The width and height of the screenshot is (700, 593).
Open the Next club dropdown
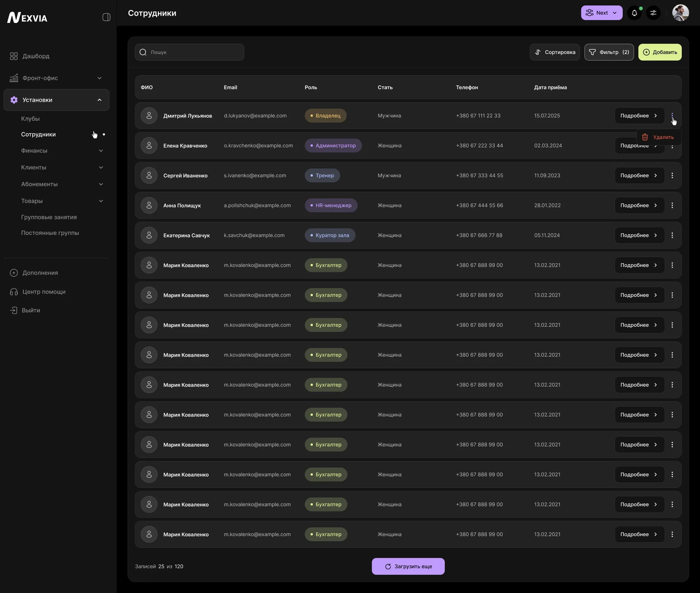(x=602, y=13)
